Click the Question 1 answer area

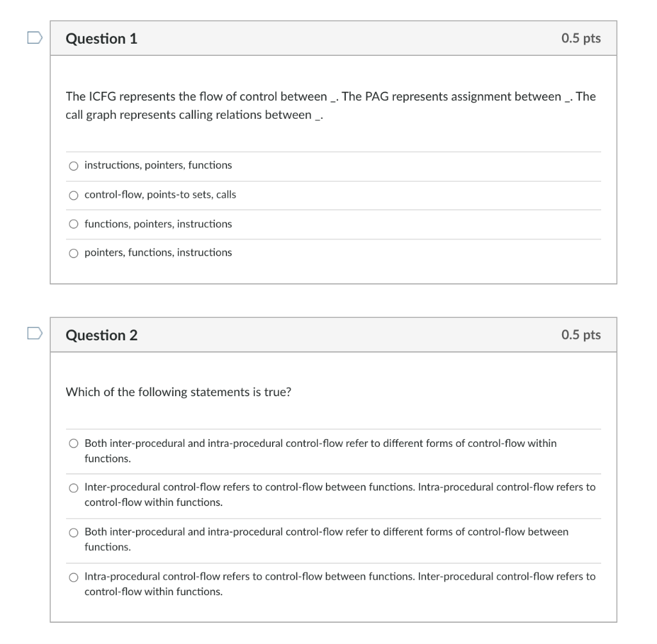click(334, 209)
